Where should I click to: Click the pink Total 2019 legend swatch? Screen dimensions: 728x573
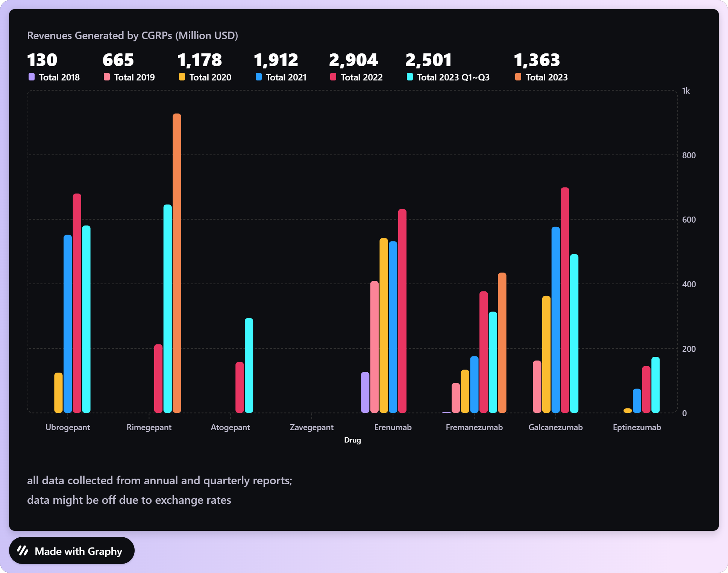tap(107, 77)
